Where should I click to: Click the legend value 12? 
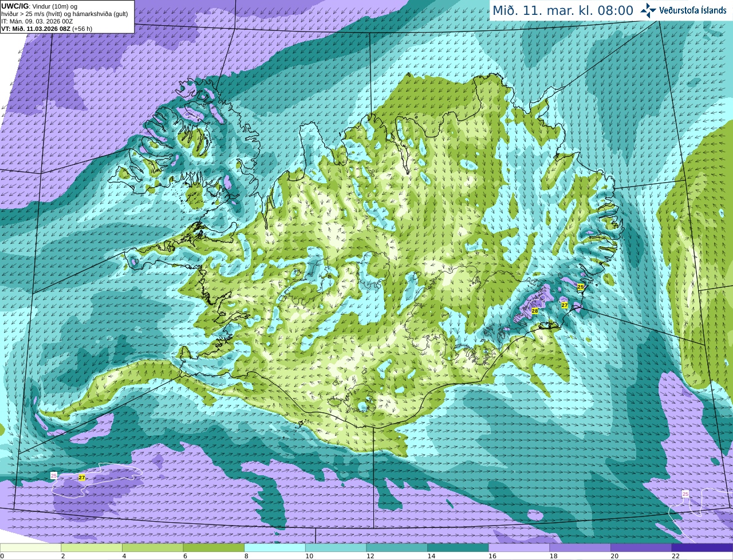point(370,556)
